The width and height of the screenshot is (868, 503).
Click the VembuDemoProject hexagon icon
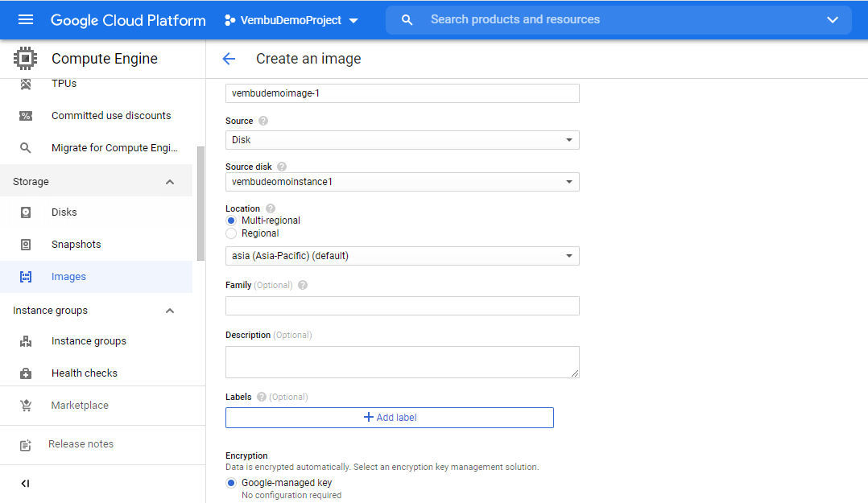229,20
